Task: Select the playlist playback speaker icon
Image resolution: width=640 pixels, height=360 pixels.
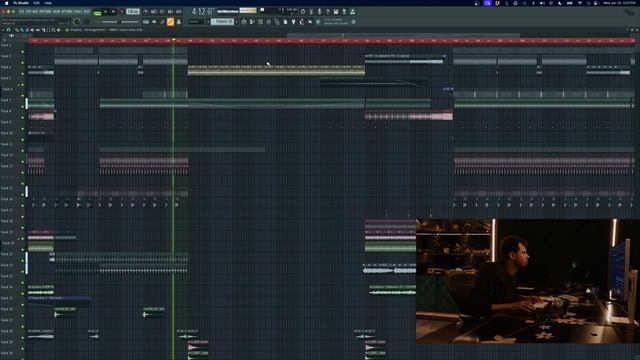Action: tap(59, 30)
